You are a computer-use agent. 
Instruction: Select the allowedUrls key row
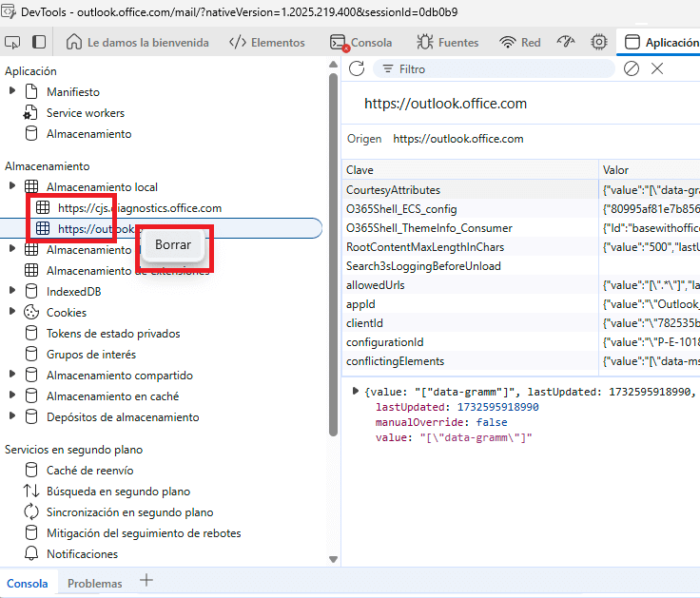(x=470, y=284)
